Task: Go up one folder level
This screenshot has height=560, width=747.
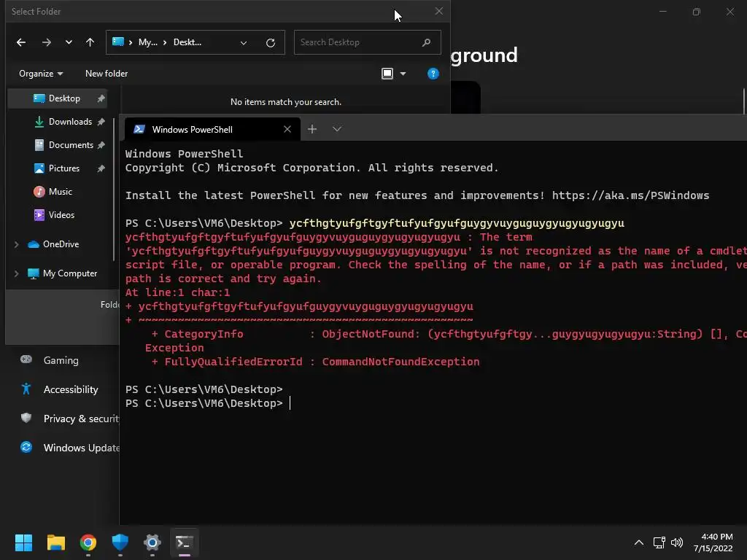Action: (x=90, y=42)
